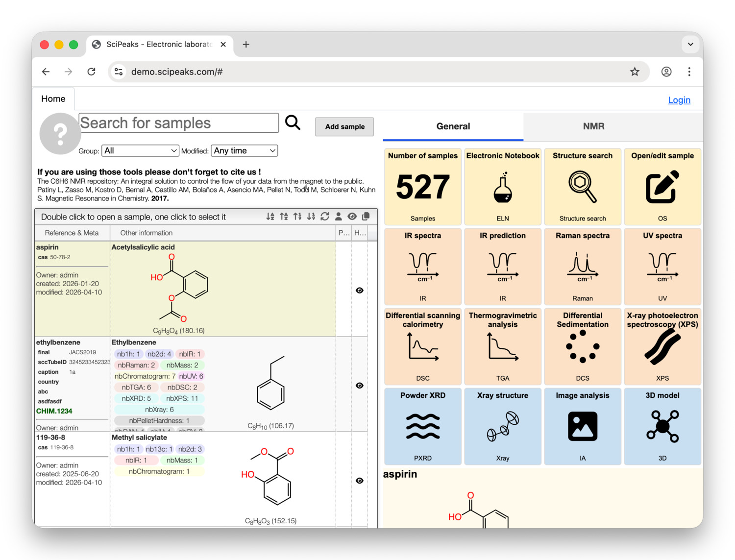Open the Group filter dropdown
This screenshot has width=735, height=560.
[140, 150]
